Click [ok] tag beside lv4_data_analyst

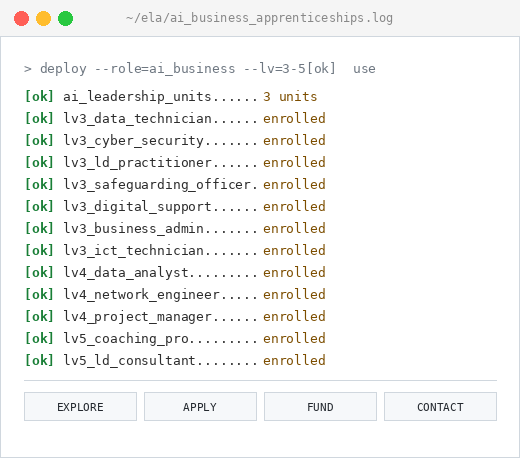39,273
